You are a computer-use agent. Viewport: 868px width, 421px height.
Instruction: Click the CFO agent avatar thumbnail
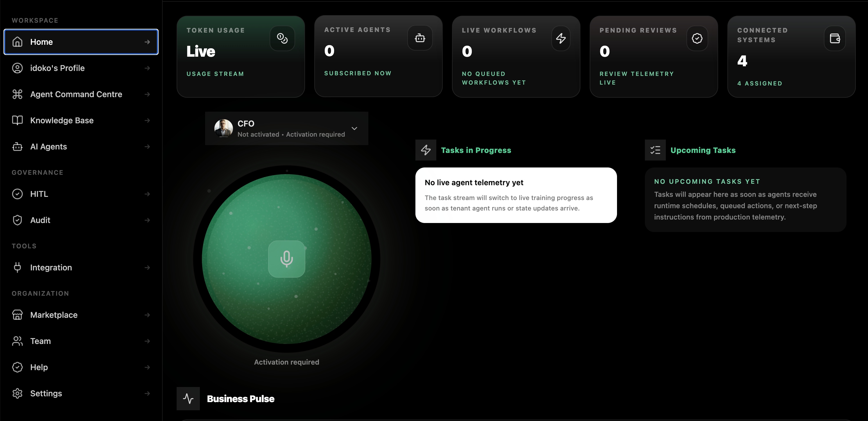223,128
